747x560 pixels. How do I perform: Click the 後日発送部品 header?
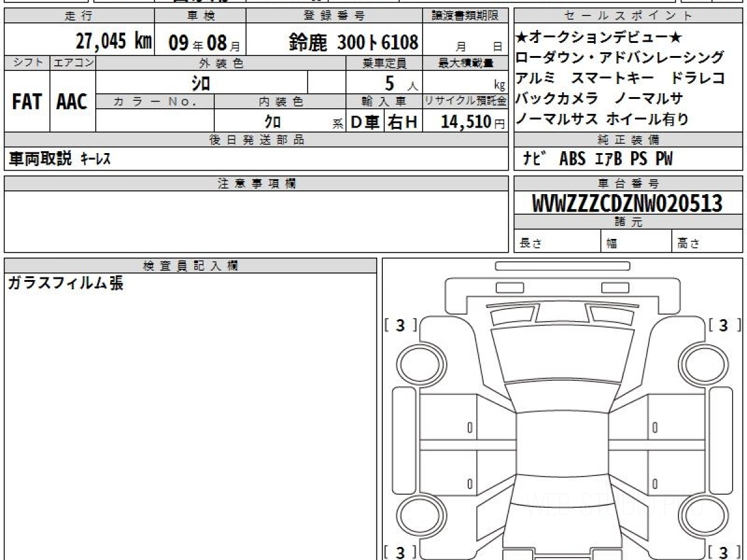click(x=256, y=141)
